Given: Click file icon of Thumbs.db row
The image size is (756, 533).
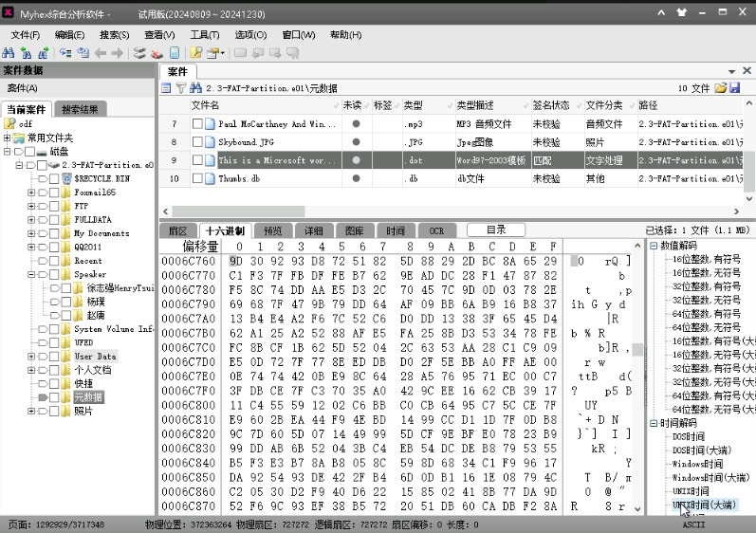Looking at the screenshot, I should (210, 179).
